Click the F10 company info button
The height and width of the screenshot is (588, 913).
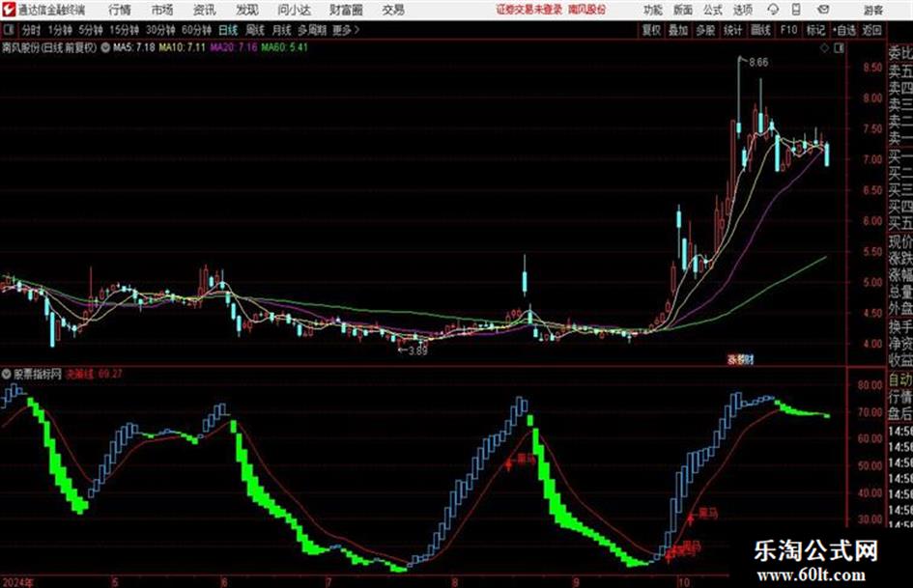pyautogui.click(x=788, y=30)
